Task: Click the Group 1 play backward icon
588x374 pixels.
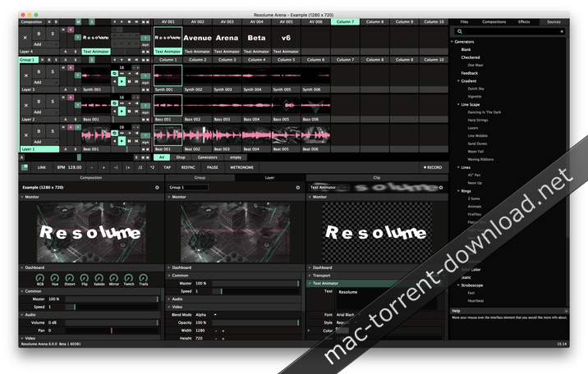Action: [115, 60]
